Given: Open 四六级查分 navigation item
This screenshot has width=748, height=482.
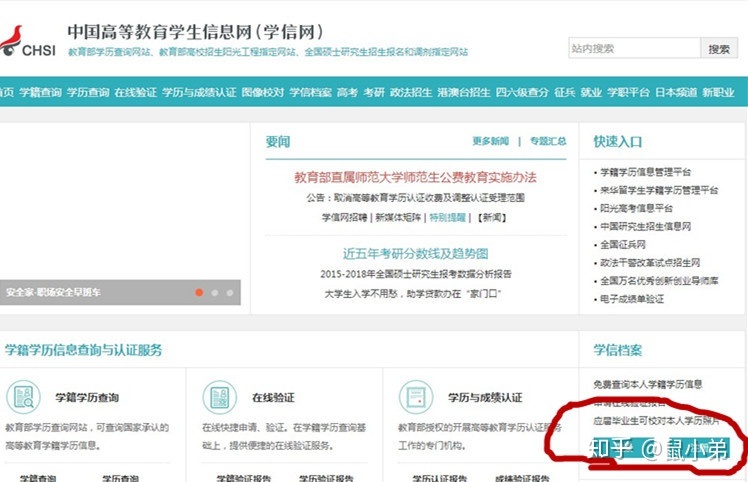Looking at the screenshot, I should point(522,92).
